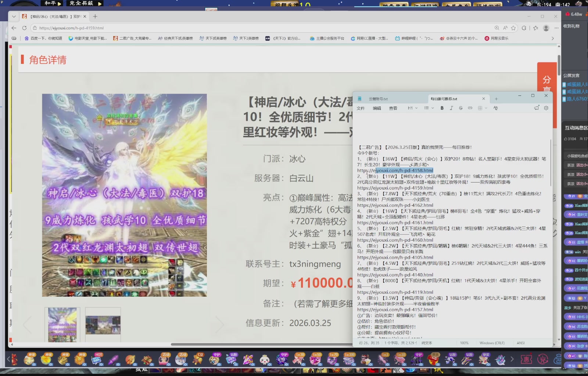588x376 pixels.
Task: Refresh the ejyouxi.com webpage
Action: pos(24,28)
